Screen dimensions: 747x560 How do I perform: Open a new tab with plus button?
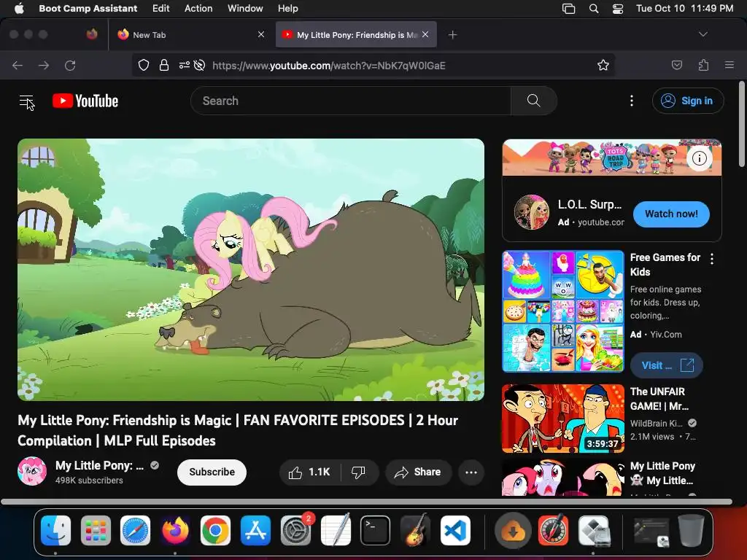(452, 34)
